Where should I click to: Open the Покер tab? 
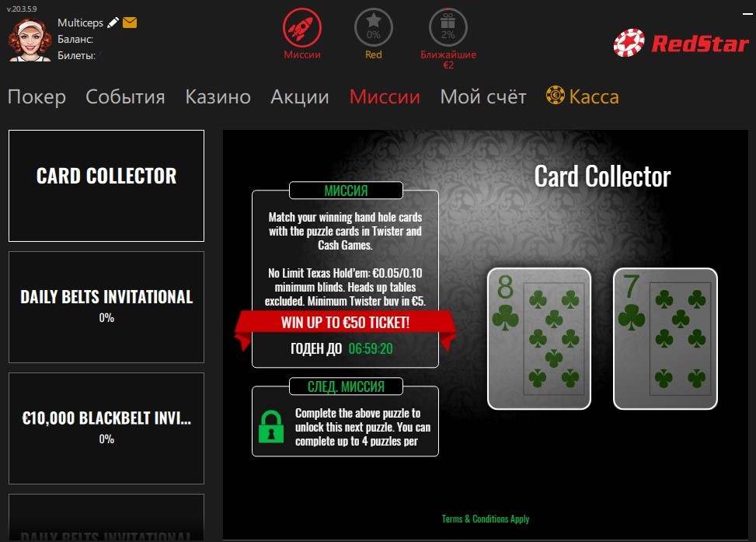pyautogui.click(x=37, y=96)
